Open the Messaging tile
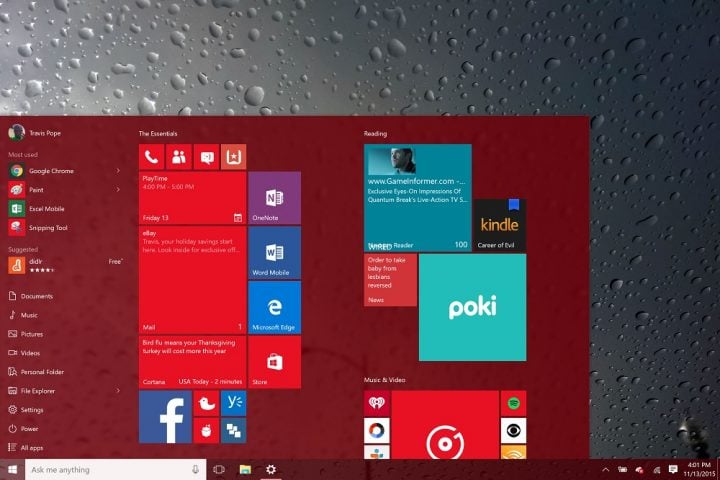 click(206, 157)
